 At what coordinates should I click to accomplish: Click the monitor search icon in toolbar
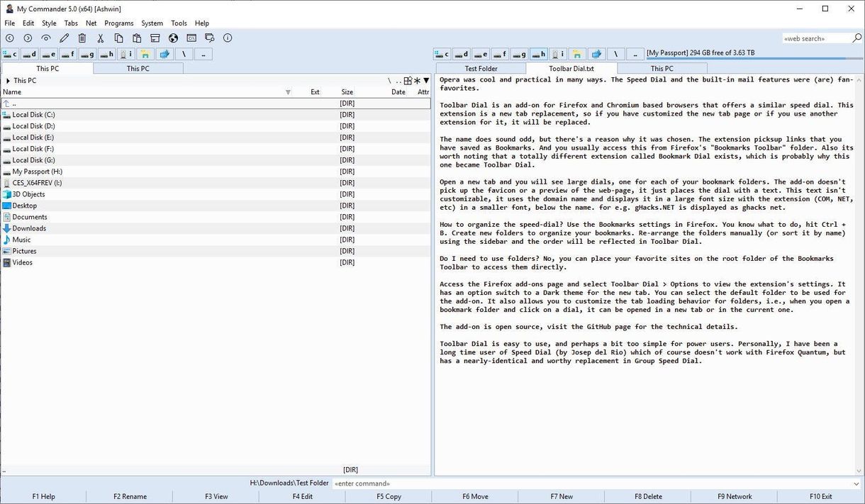tap(210, 38)
